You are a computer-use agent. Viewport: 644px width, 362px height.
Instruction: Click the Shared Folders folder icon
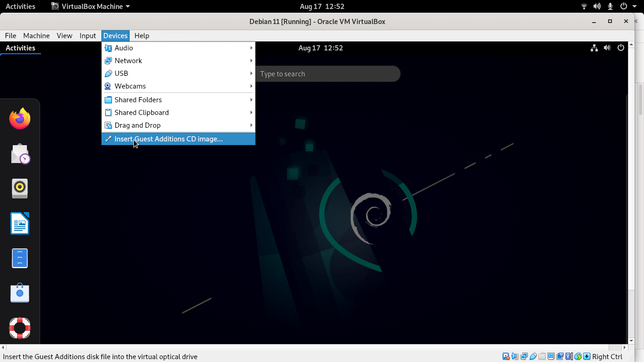108,99
